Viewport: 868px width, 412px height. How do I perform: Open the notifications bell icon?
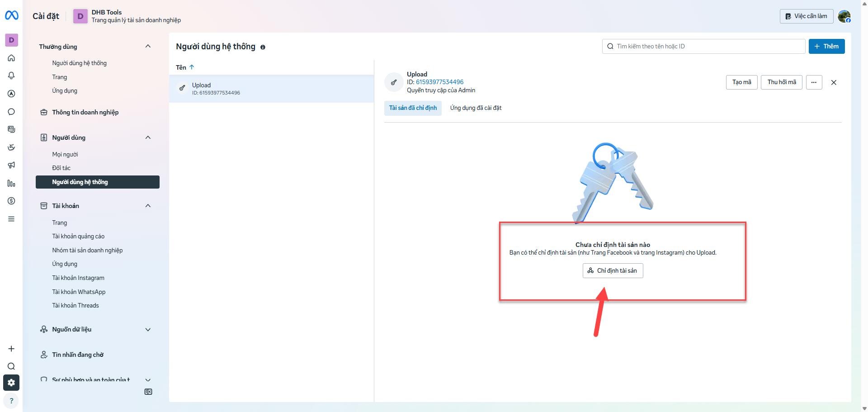[x=11, y=76]
